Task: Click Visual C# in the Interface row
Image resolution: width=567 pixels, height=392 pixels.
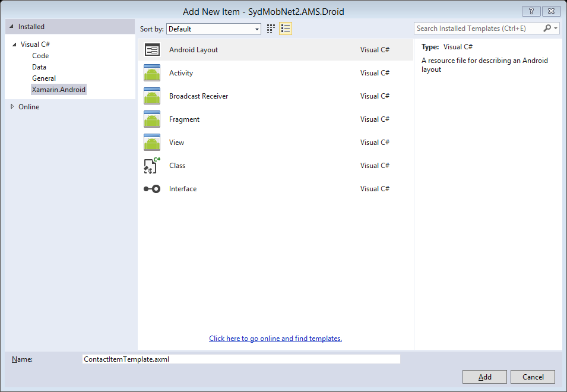Action: 375,189
